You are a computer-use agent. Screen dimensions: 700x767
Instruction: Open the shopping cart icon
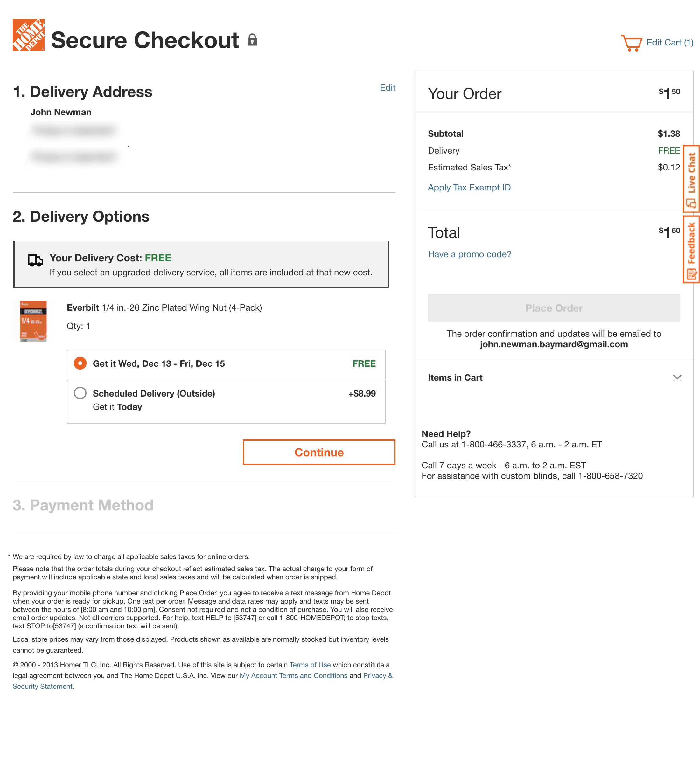(633, 42)
